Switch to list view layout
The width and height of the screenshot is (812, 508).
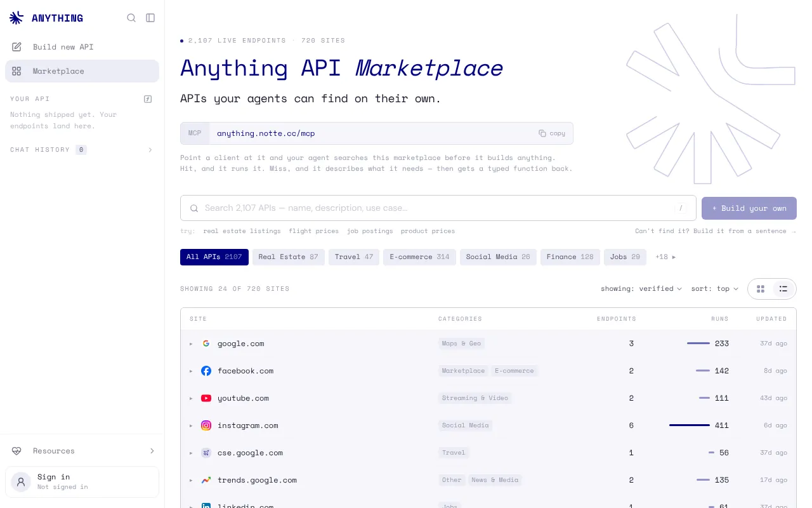(783, 289)
